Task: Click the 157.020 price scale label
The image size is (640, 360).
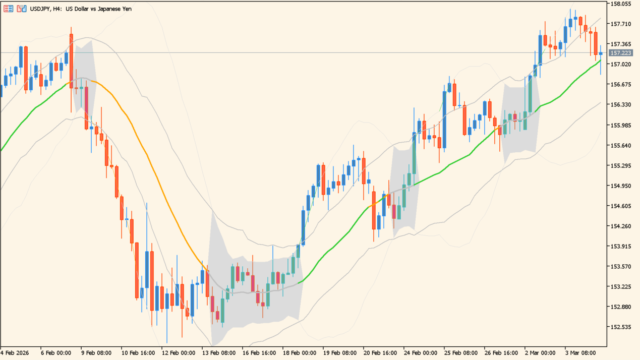Action: [621, 64]
